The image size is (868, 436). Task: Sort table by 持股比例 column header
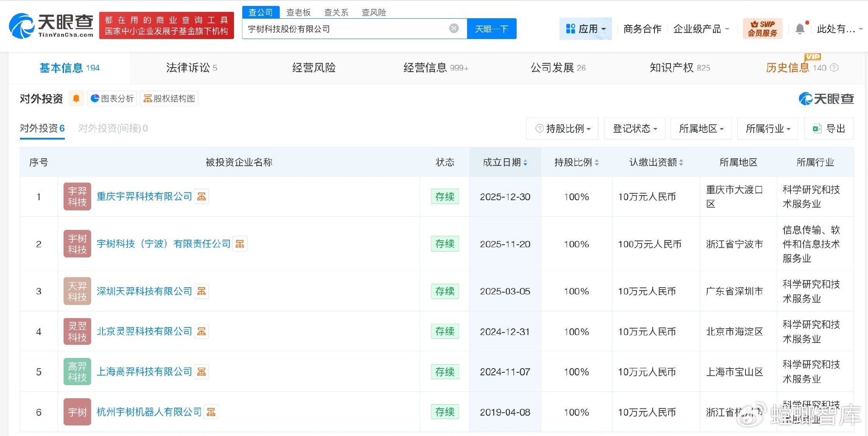tap(576, 162)
